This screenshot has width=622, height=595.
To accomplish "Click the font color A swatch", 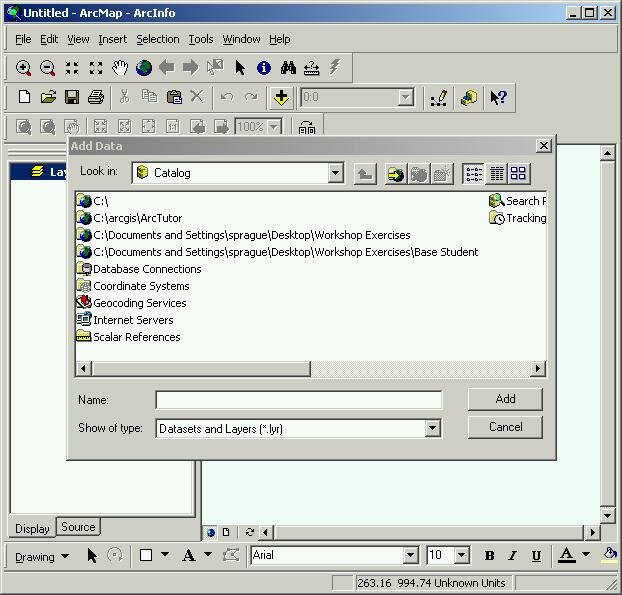I will [566, 555].
